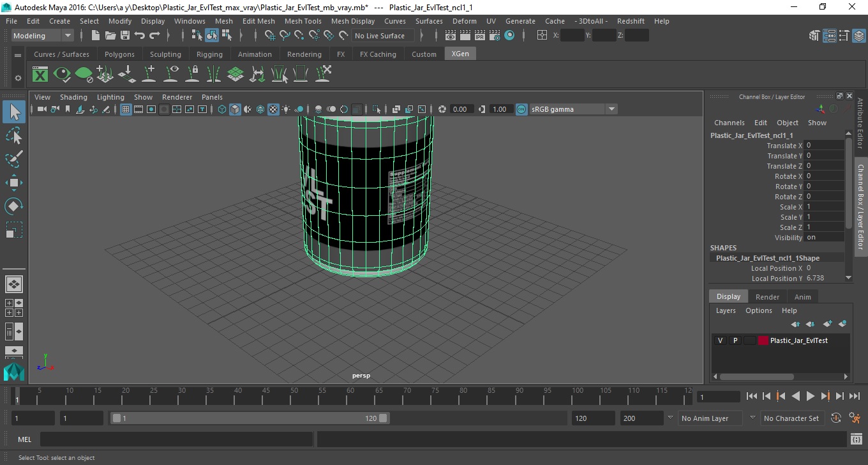Viewport: 868px width, 465px height.
Task: Open the layer editor Options menu
Action: (x=758, y=310)
